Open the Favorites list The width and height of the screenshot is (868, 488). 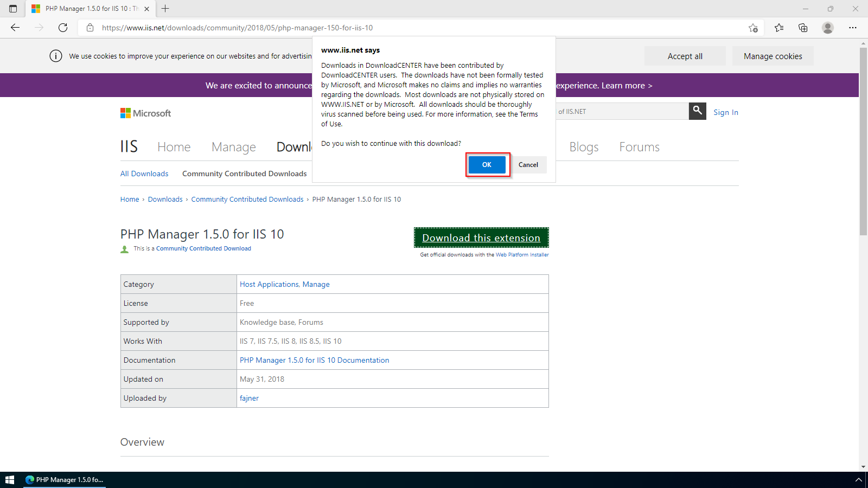[x=779, y=28]
